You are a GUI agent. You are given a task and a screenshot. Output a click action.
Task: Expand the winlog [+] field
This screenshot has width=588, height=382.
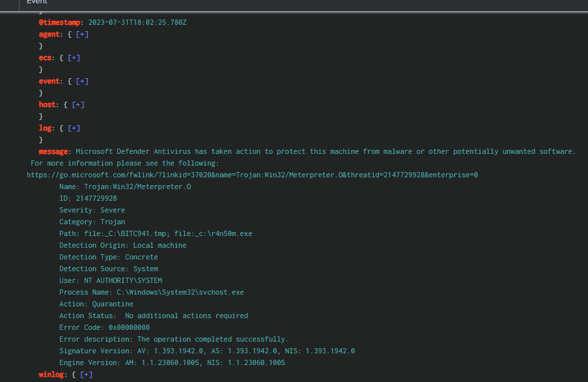[87, 375]
